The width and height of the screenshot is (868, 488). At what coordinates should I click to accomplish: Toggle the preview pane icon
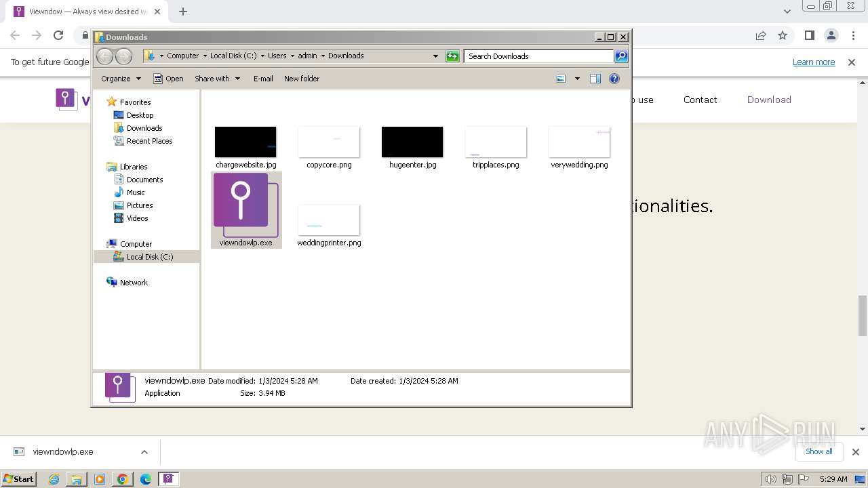point(595,79)
